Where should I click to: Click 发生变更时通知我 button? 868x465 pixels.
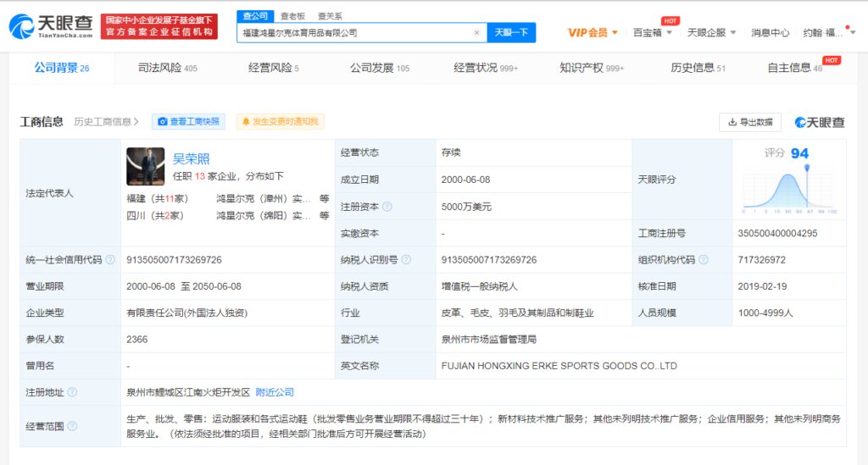[280, 122]
